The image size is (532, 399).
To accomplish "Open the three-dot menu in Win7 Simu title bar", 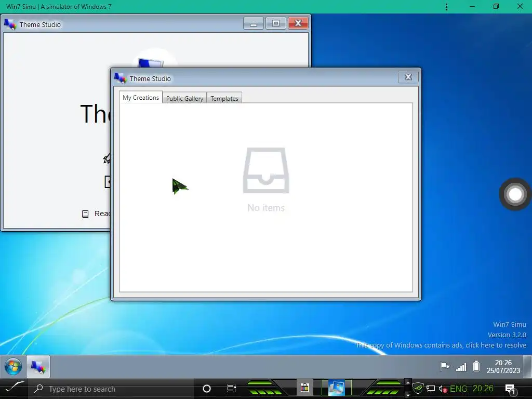I will (x=446, y=6).
